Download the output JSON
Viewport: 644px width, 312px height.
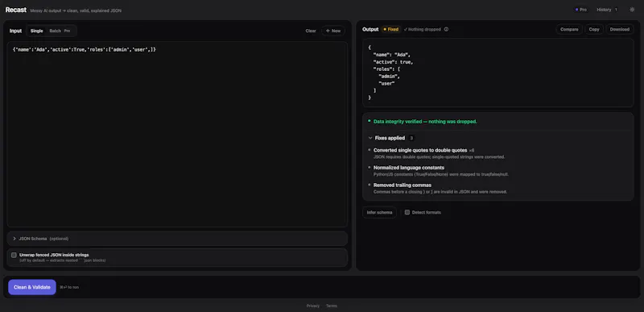(x=619, y=29)
